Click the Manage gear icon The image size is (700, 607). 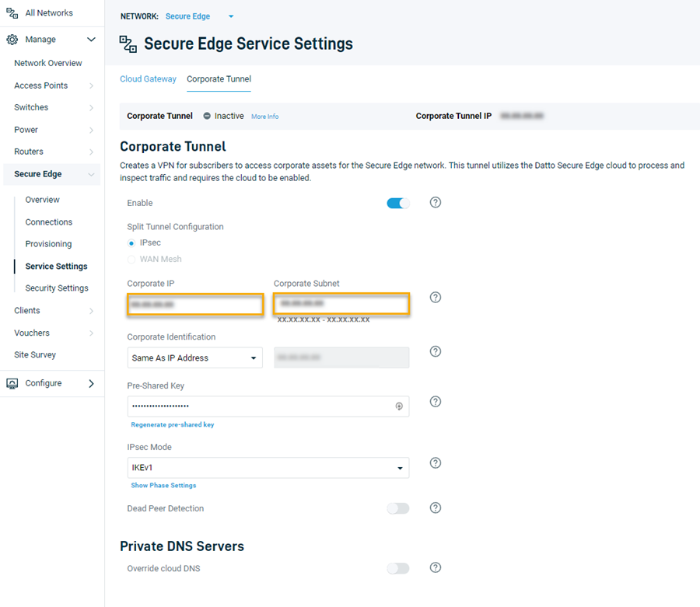tap(12, 40)
